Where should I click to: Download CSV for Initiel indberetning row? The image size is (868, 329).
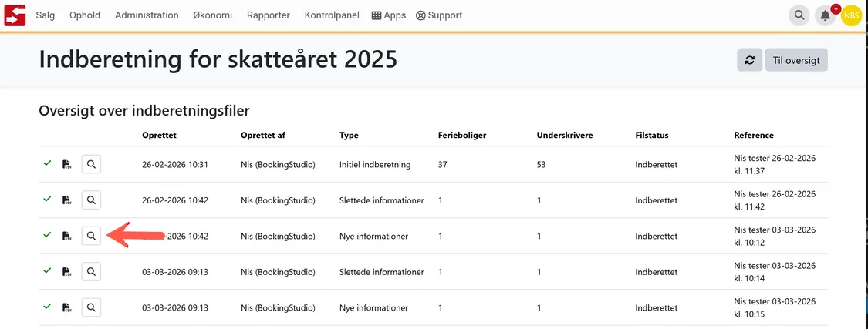click(x=67, y=164)
